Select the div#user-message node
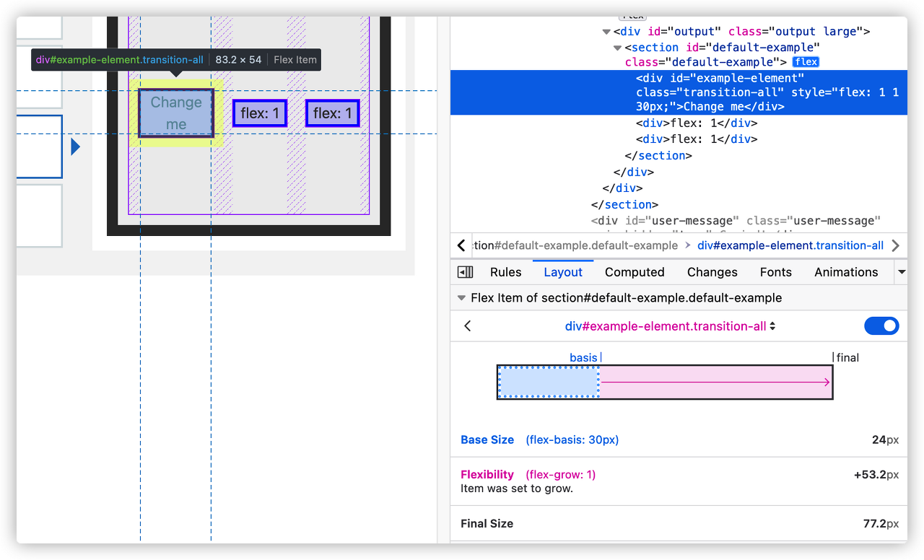The image size is (924, 560). pos(736,220)
